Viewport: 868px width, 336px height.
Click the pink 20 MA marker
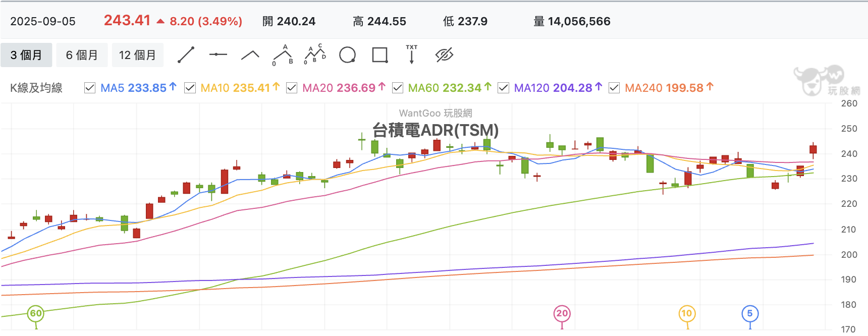coord(562,313)
